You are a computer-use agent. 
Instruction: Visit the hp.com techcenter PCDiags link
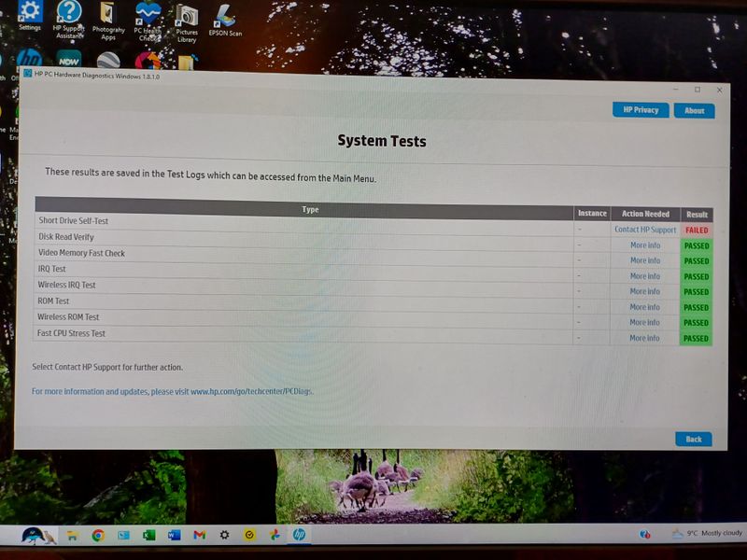251,391
